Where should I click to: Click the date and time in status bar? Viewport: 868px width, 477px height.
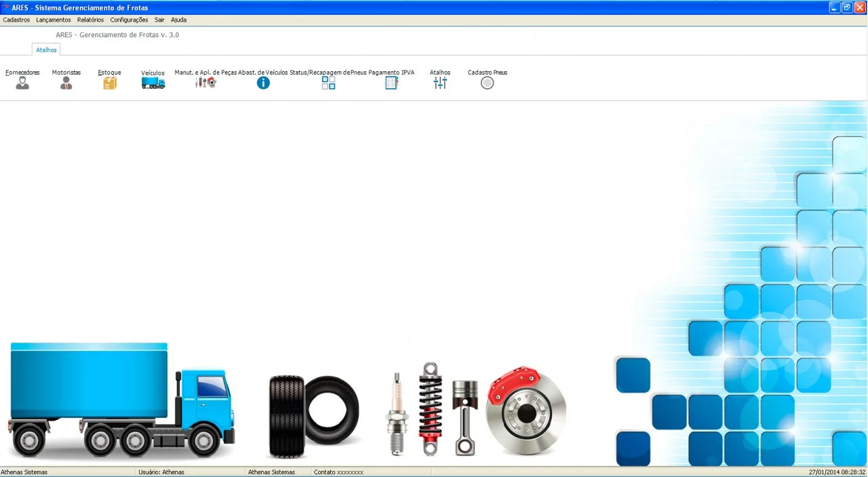coord(837,472)
